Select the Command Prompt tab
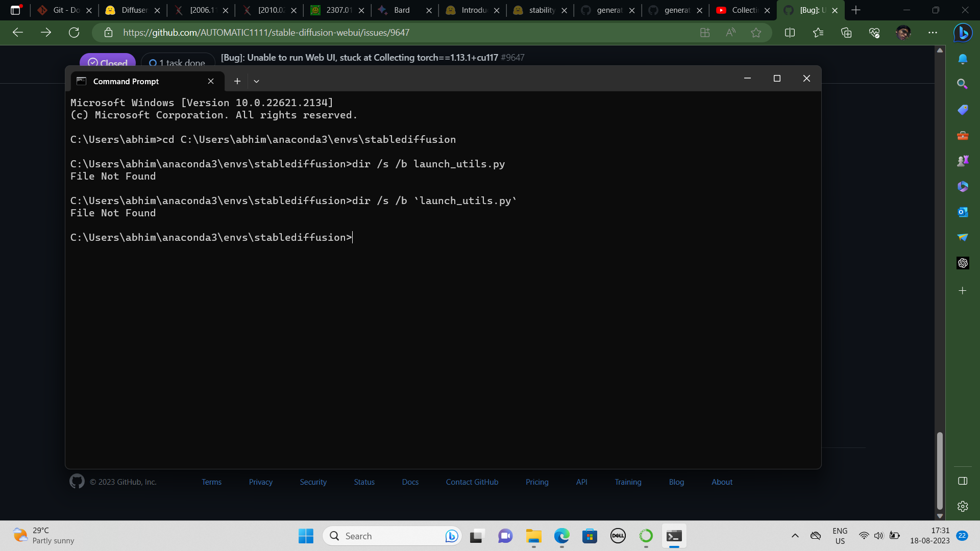980x551 pixels. [126, 81]
